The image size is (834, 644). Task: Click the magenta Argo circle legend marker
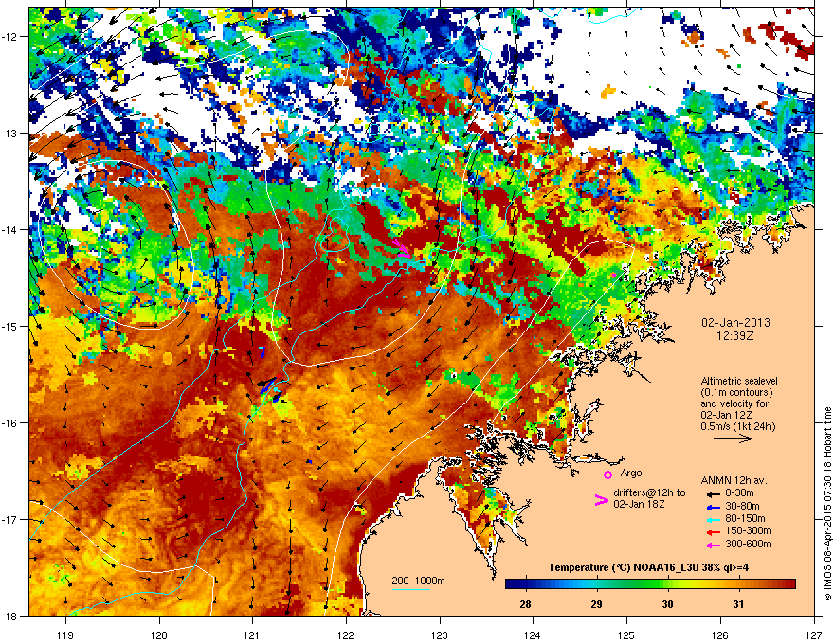tap(607, 474)
